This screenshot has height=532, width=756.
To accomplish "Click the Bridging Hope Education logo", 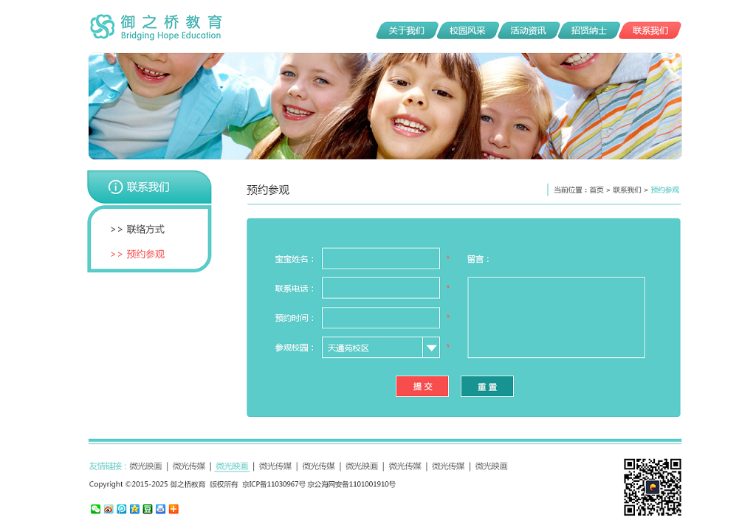I will point(156,27).
